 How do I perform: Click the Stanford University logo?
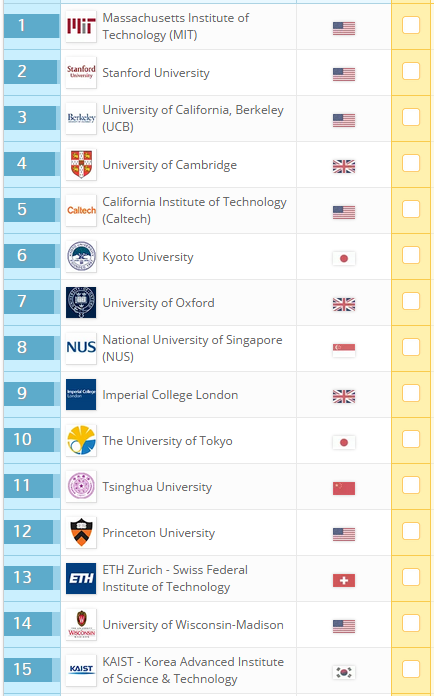point(81,72)
